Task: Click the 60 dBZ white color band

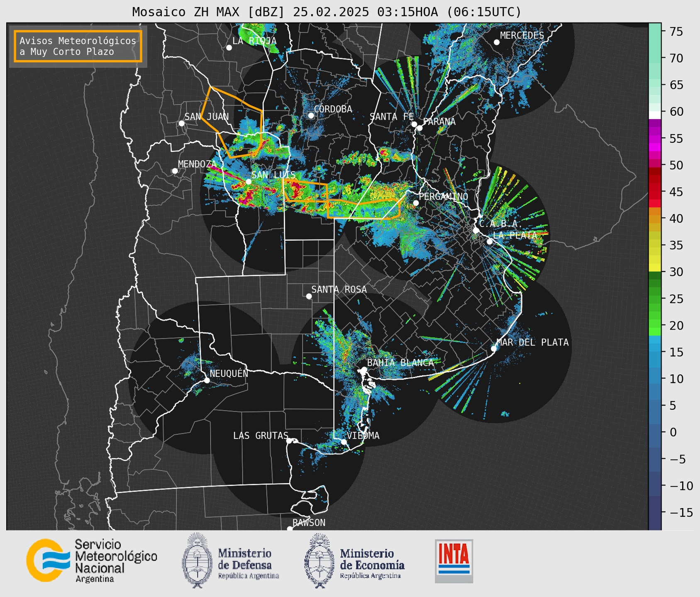Action: [x=655, y=115]
